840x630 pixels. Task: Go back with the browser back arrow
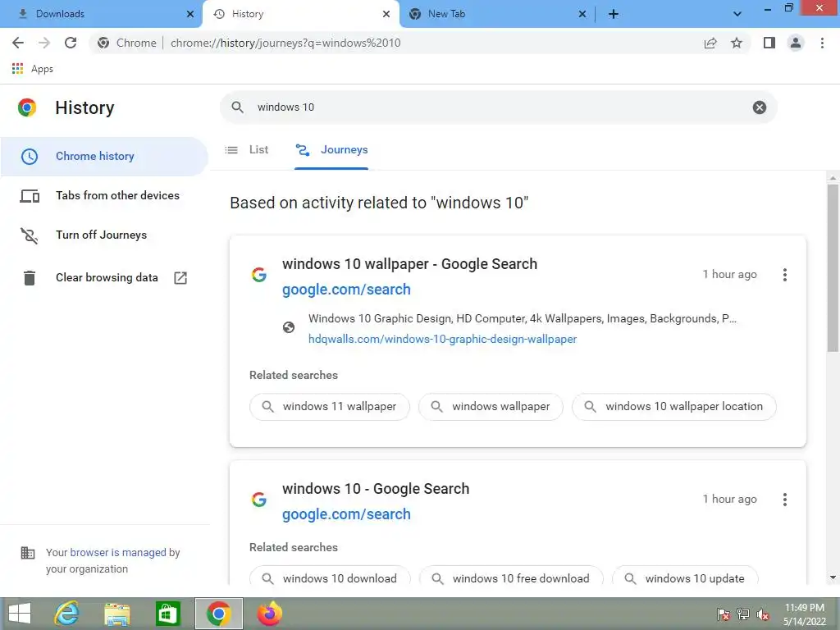(18, 43)
